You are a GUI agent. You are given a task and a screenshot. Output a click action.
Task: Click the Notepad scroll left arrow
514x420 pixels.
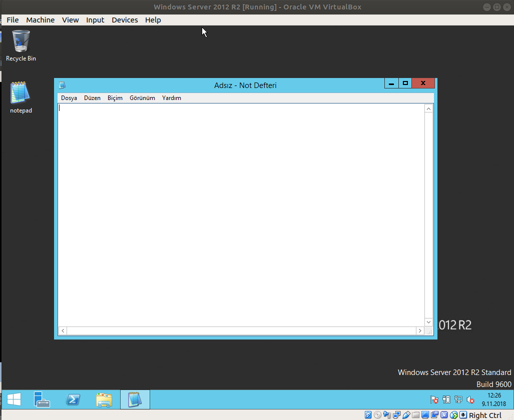coord(63,331)
